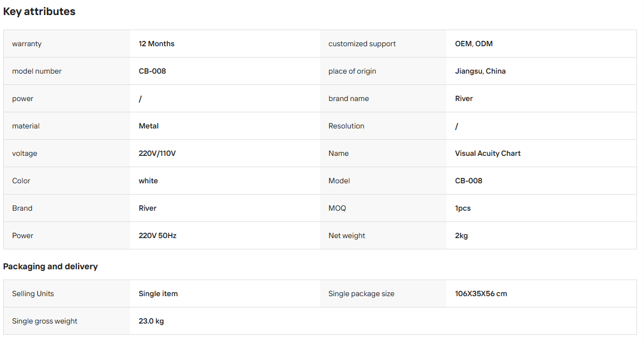Click the slash value beside lowercase 'power'
This screenshot has height=344, width=644.
tap(140, 98)
